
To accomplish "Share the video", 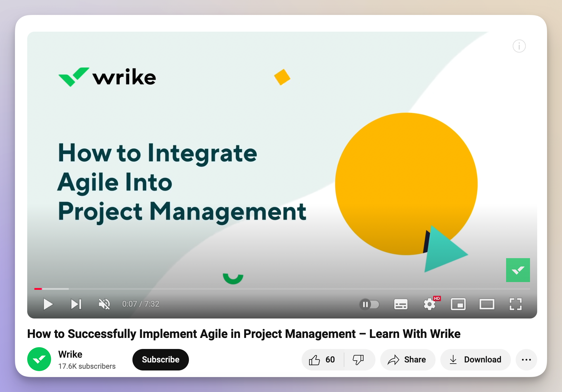I will 408,360.
